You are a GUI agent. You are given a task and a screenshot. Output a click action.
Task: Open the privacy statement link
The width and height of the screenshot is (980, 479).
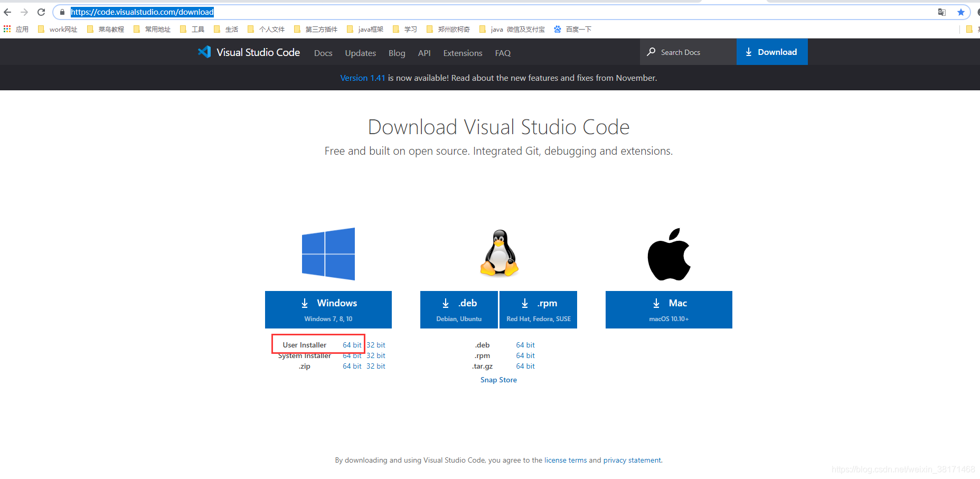632,460
